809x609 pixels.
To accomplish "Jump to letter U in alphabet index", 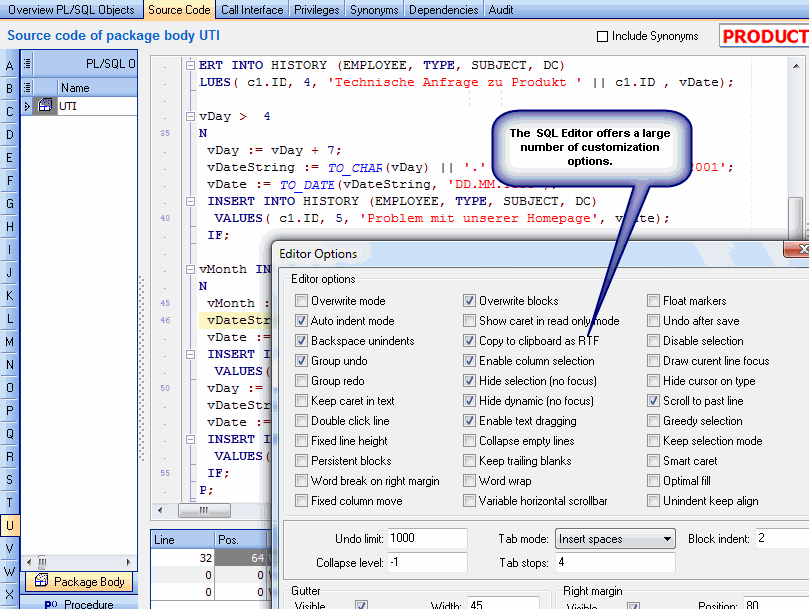I will pyautogui.click(x=9, y=526).
